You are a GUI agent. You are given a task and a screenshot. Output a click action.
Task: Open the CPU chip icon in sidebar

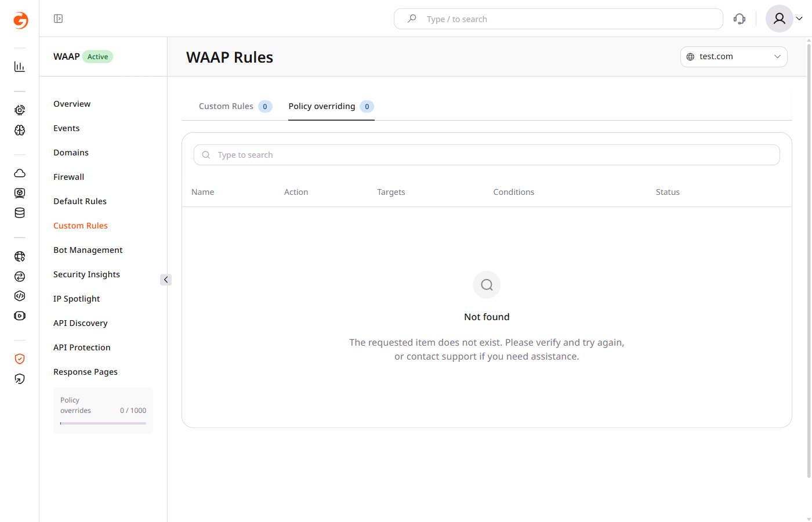coord(20,110)
